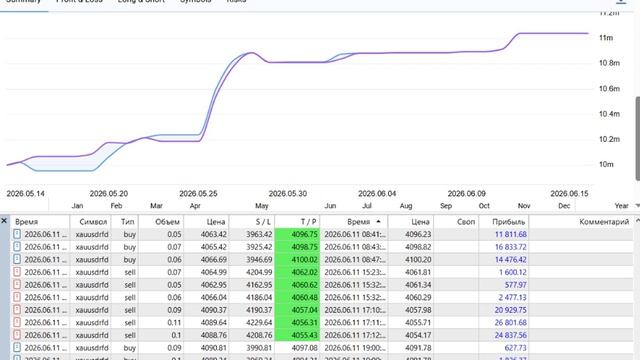Sort by the Символ column header
Viewport: 640px width, 360px height.
click(93, 222)
